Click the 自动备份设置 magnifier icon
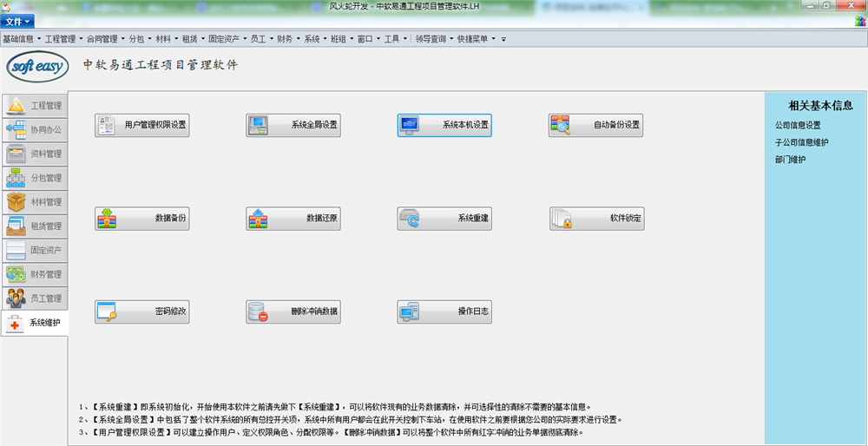868x446 pixels. click(x=560, y=125)
